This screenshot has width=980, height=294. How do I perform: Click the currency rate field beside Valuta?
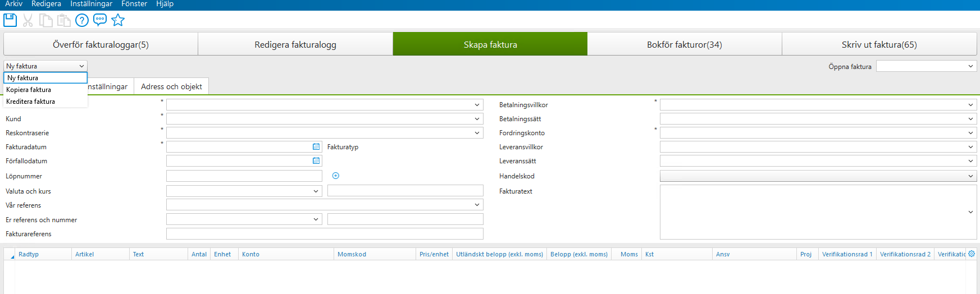click(405, 191)
